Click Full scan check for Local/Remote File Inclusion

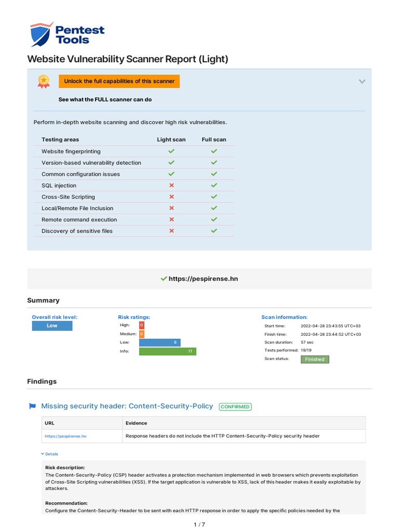coord(214,208)
